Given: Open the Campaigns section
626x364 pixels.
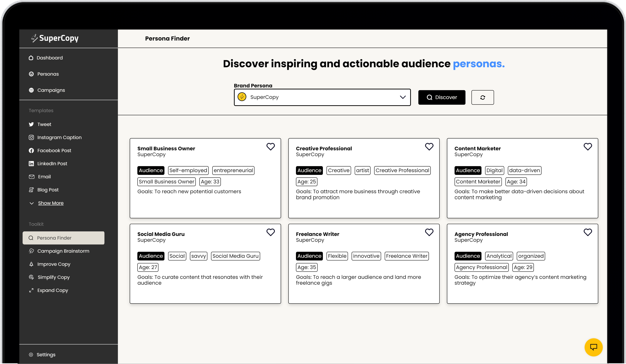Looking at the screenshot, I should point(51,90).
